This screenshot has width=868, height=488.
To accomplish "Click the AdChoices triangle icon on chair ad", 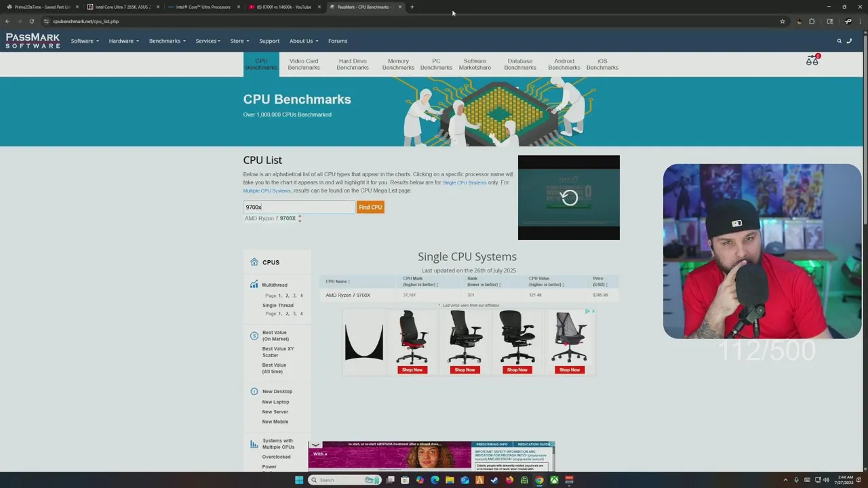I will point(587,312).
